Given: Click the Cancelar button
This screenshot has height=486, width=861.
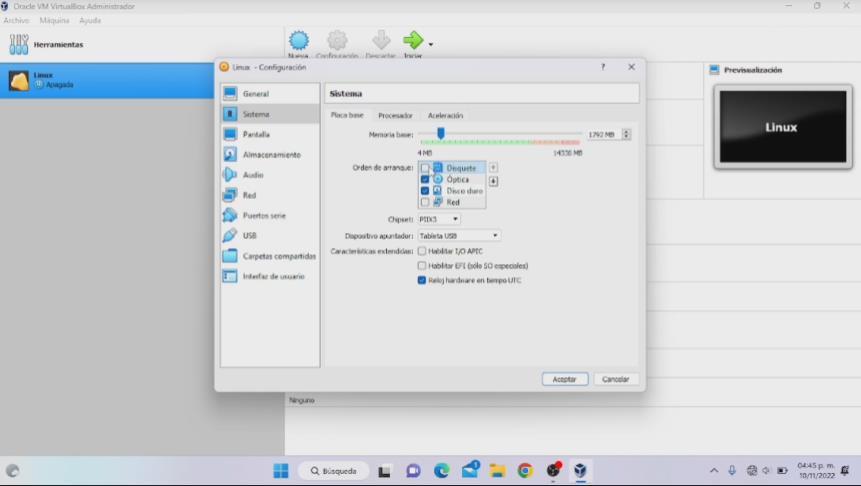Looking at the screenshot, I should pos(616,379).
